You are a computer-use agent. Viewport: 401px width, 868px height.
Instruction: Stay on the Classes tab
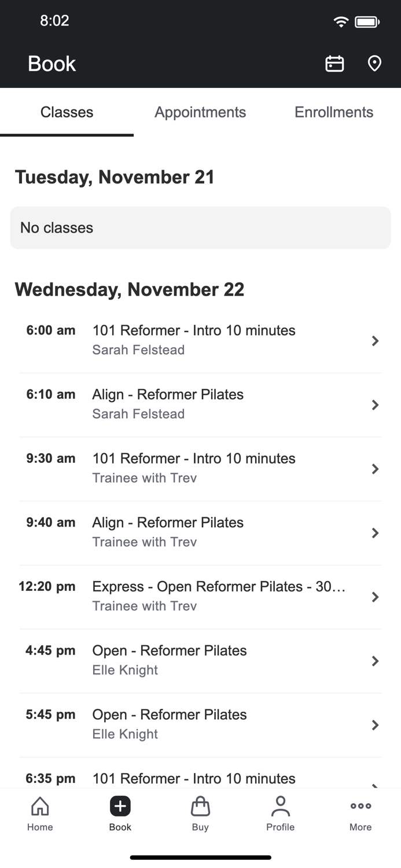click(x=67, y=112)
